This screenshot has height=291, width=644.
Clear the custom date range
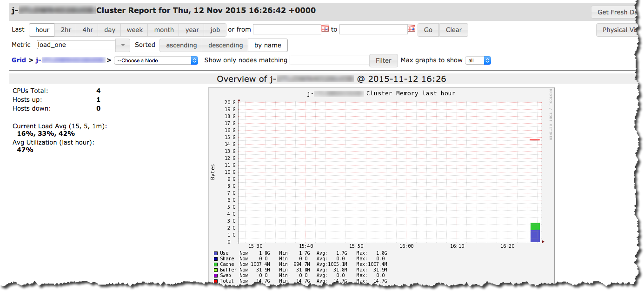[x=453, y=29]
